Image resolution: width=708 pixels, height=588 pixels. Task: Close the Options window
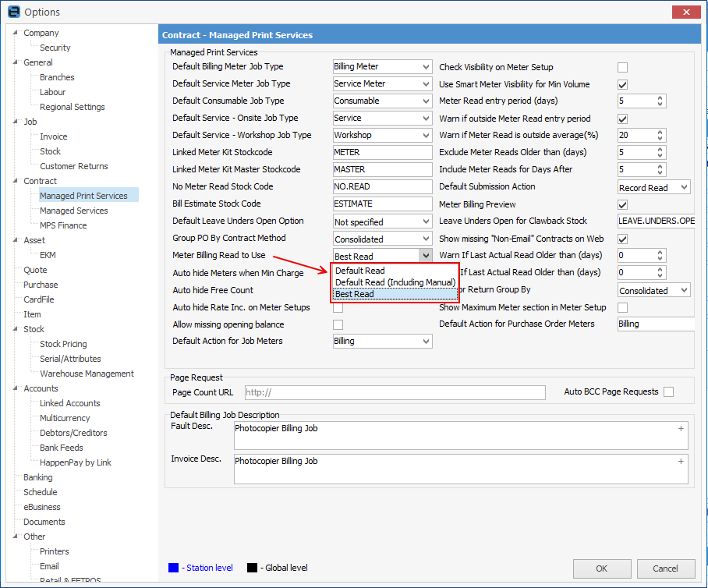pyautogui.click(x=686, y=12)
